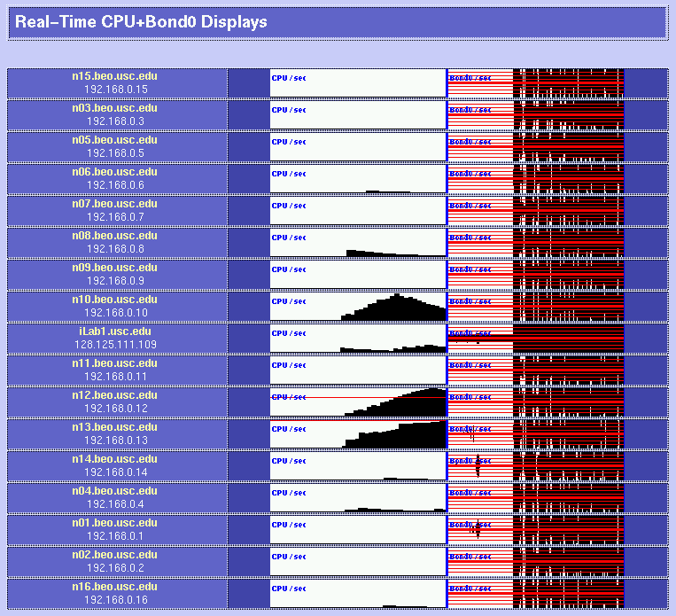Click the Real-Time CPU+Bond0 Displays heading
The width and height of the screenshot is (676, 616).
[142, 22]
